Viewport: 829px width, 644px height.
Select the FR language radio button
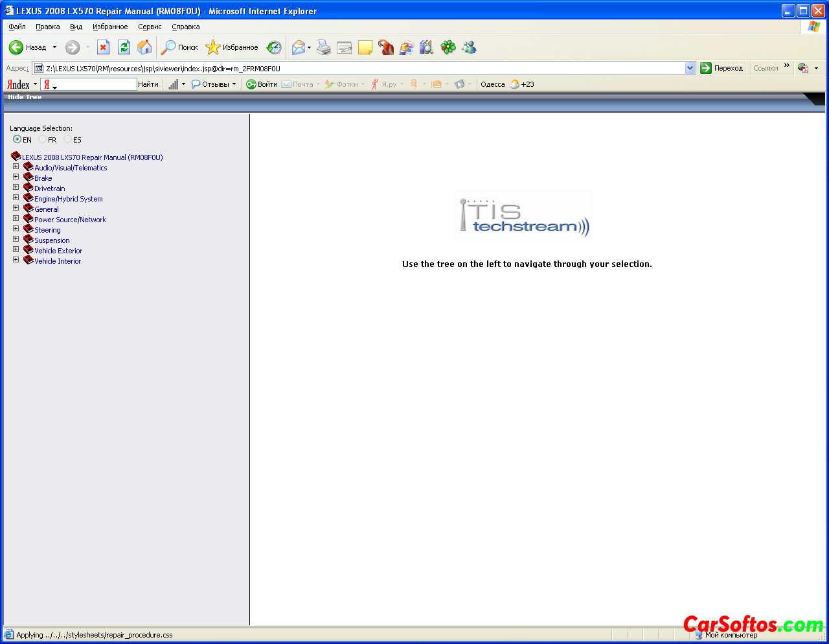pyautogui.click(x=42, y=139)
